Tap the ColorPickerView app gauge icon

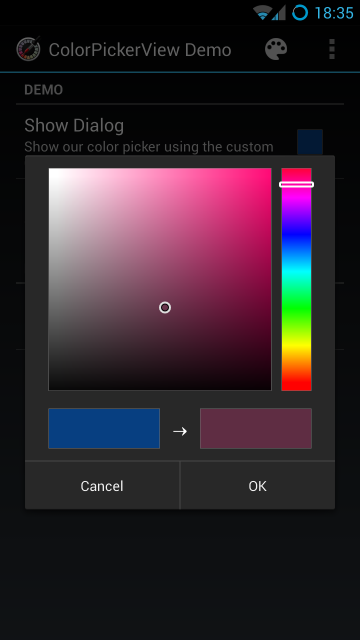[x=29, y=49]
